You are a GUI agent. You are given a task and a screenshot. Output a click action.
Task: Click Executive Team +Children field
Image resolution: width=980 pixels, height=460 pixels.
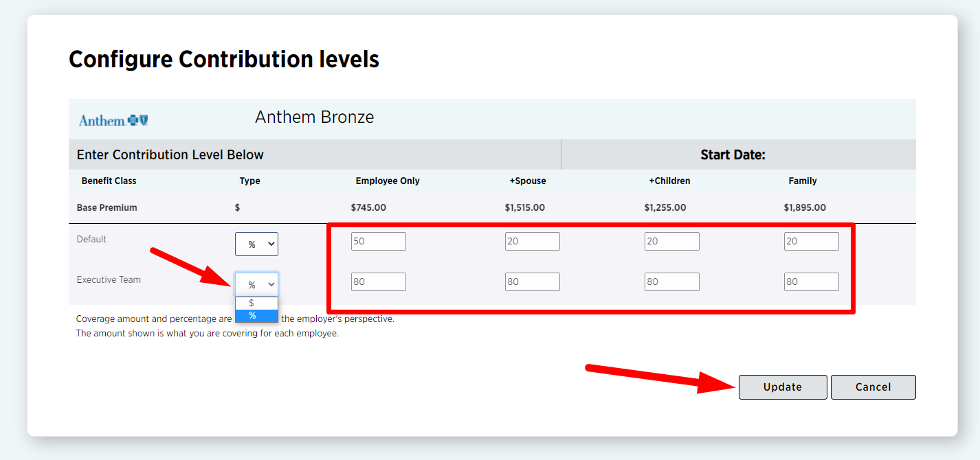coord(671,282)
